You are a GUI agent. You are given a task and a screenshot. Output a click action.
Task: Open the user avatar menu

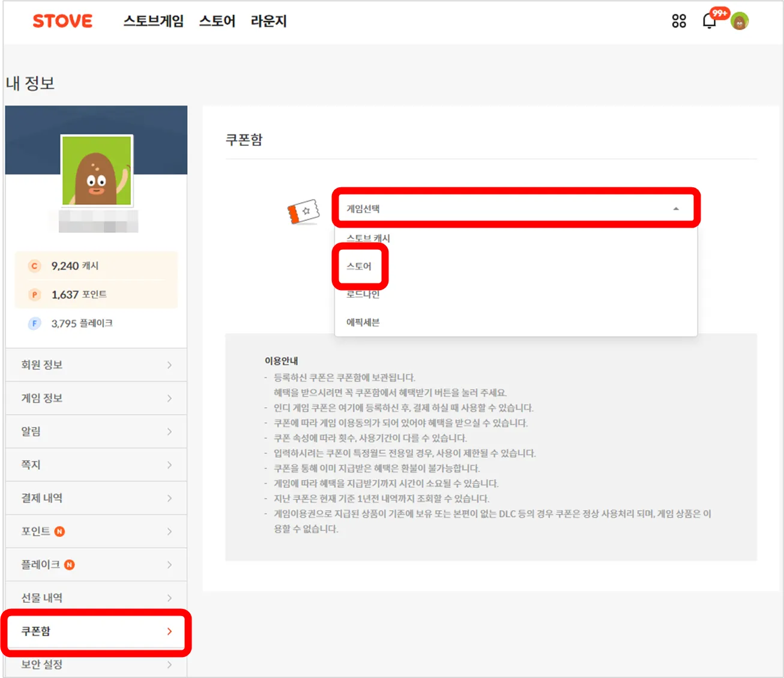tap(740, 22)
